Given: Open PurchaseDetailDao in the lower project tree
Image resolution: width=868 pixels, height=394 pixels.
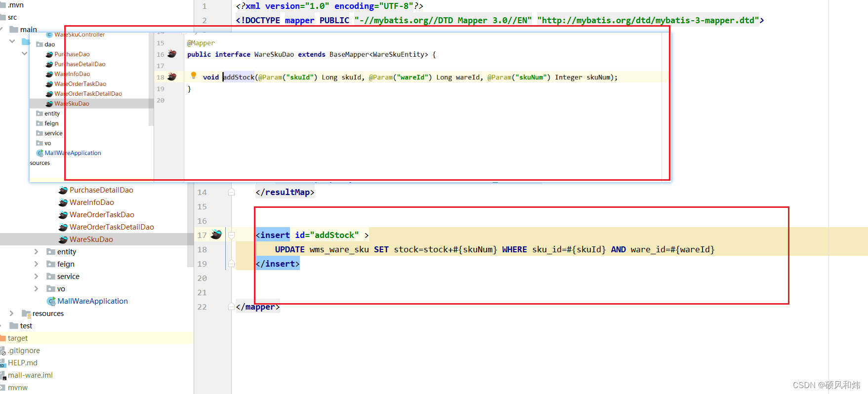Looking at the screenshot, I should (x=101, y=190).
